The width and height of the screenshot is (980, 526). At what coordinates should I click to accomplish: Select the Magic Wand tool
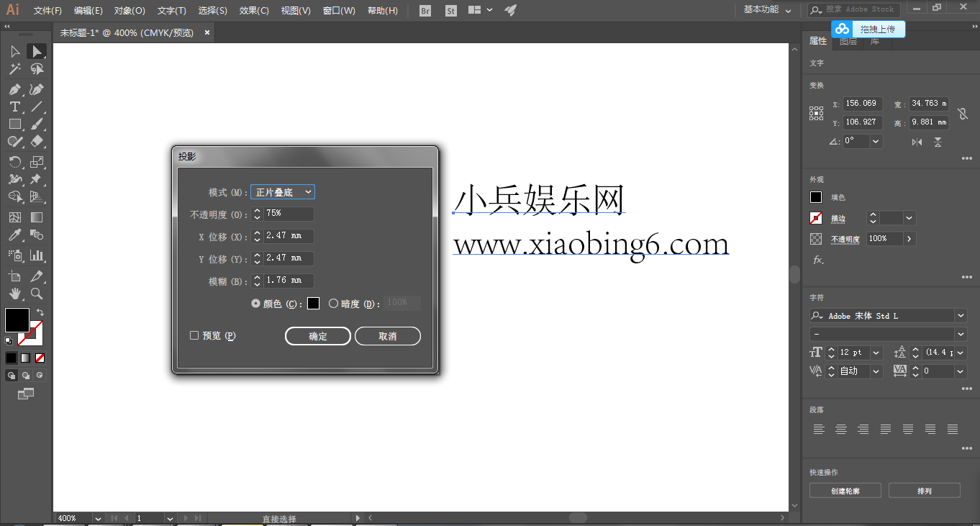[14, 69]
